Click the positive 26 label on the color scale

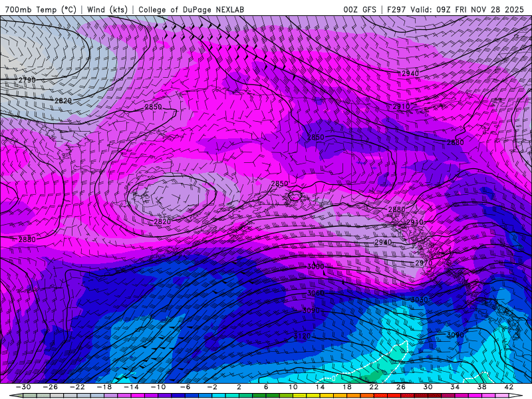pyautogui.click(x=401, y=387)
